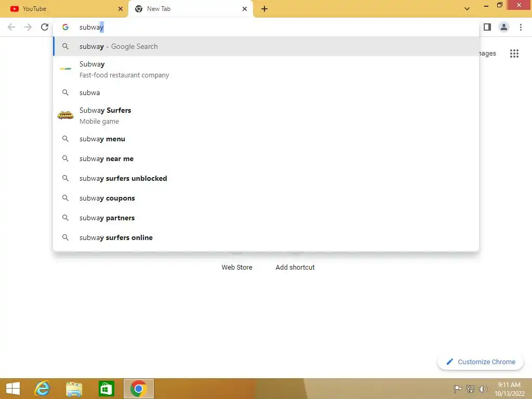Pick the 'subwa' search suggestion
Image resolution: width=532 pixels, height=399 pixels.
point(266,92)
